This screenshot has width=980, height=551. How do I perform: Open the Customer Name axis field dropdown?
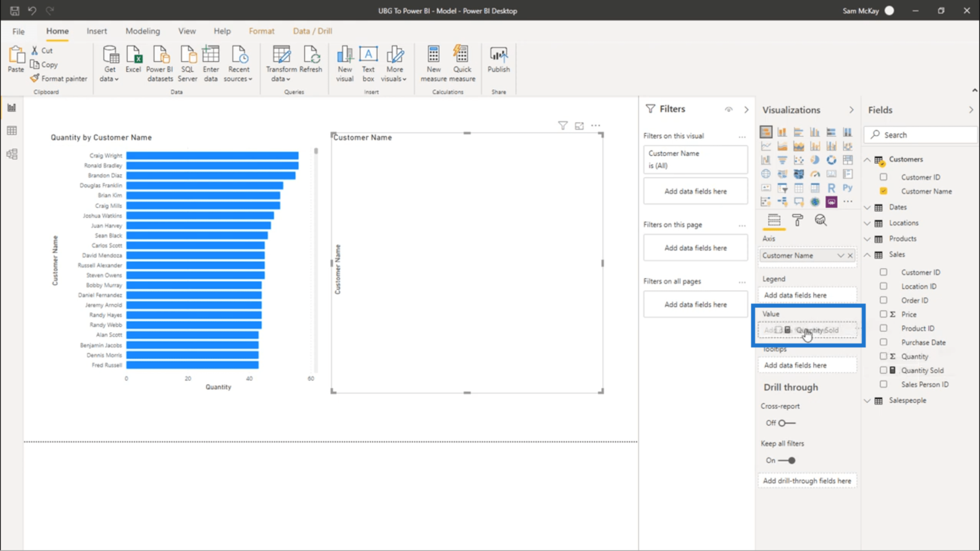tap(841, 255)
